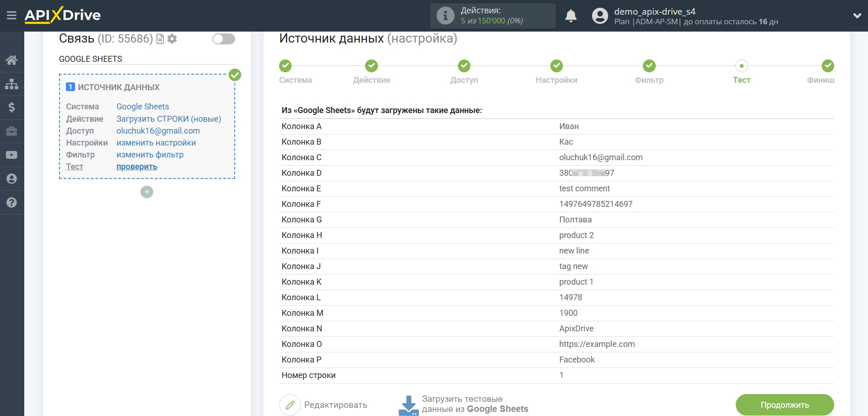Open the billing dollar icon
868x416 pixels.
[x=11, y=108]
